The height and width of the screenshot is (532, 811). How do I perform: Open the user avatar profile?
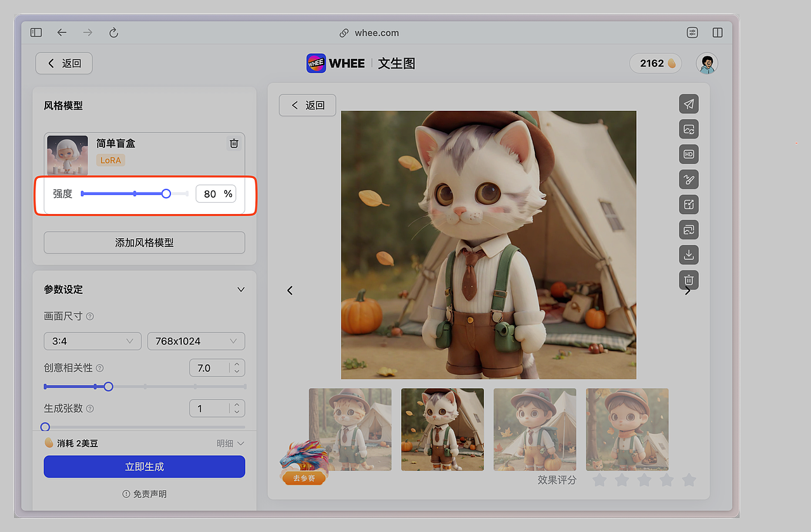pyautogui.click(x=707, y=63)
